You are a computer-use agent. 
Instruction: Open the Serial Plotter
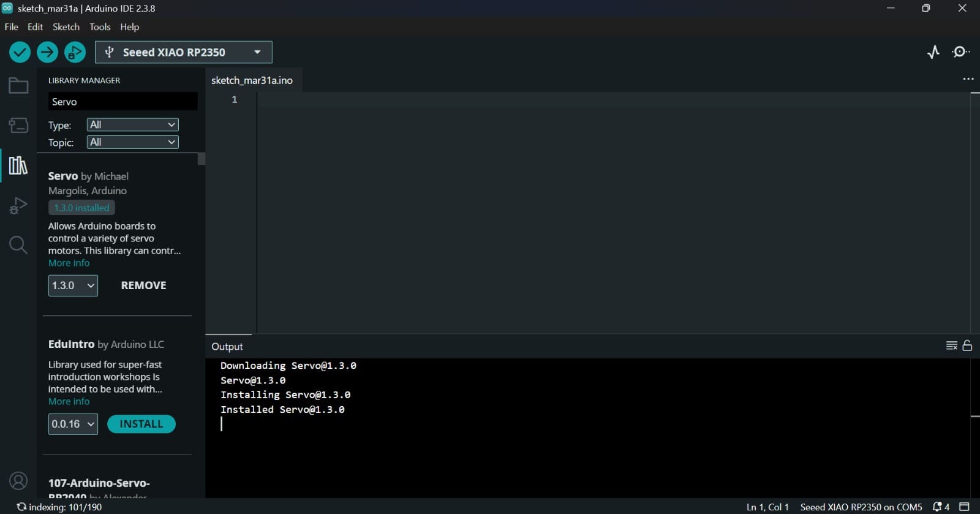point(933,52)
